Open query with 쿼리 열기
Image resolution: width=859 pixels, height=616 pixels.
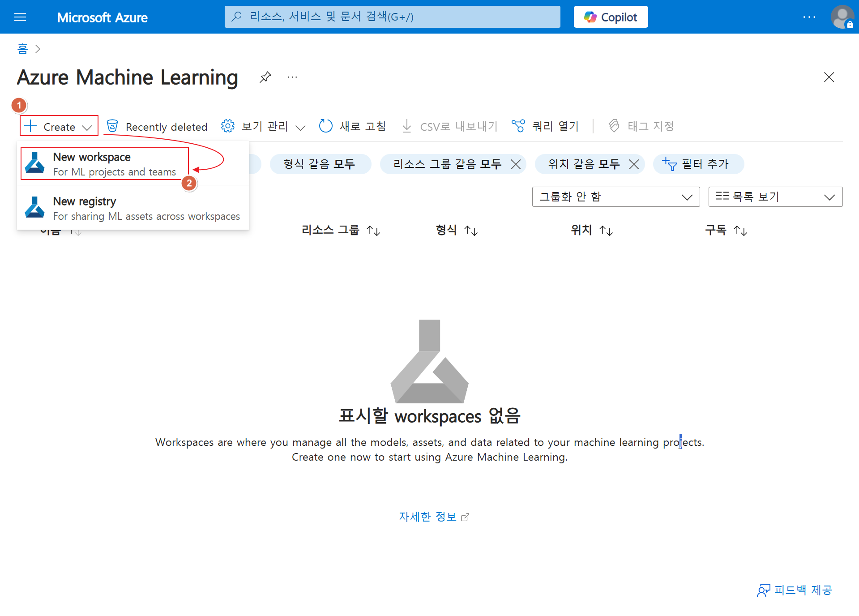tap(545, 126)
